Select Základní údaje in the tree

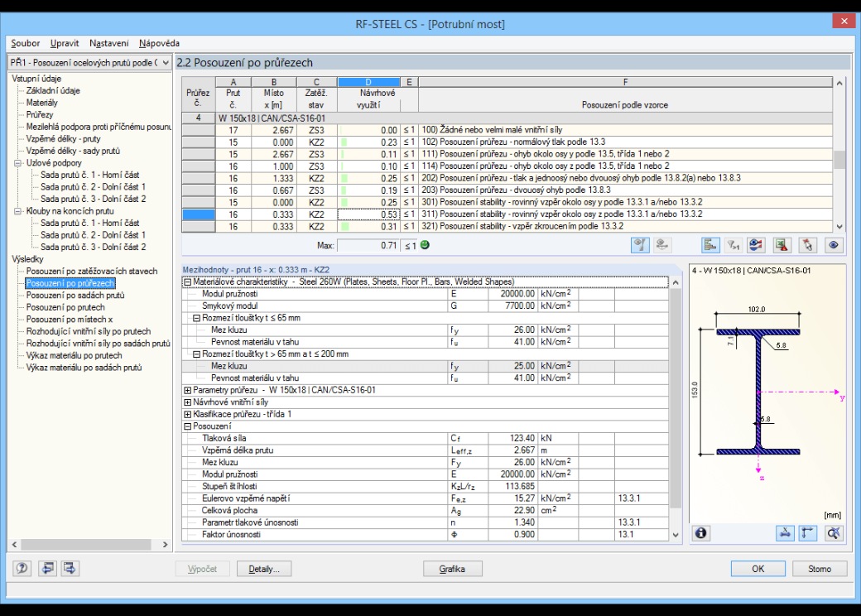pyautogui.click(x=53, y=91)
